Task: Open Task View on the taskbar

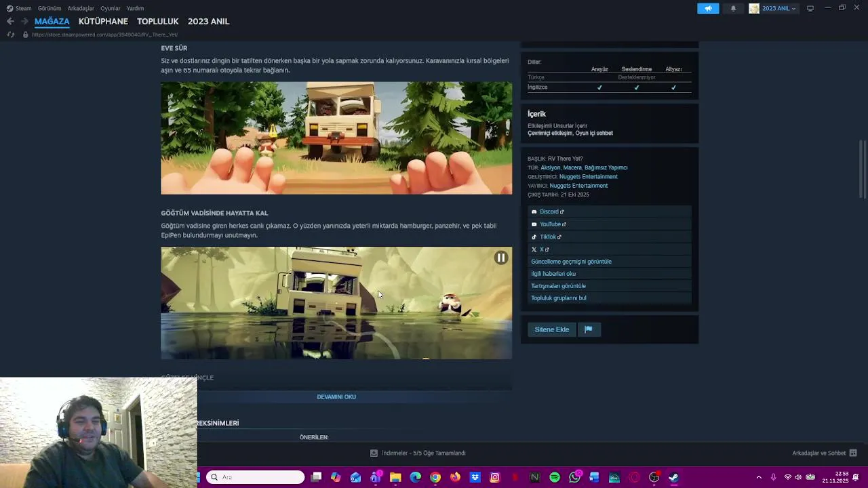Action: pyautogui.click(x=316, y=477)
